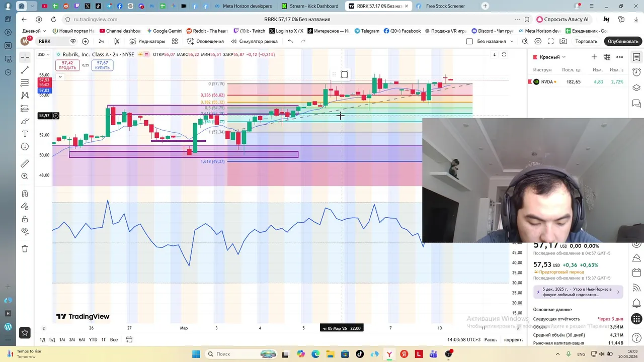Open watchlist advanced view table icon
Image resolution: width=644 pixels, height=362 pixels.
(x=607, y=57)
